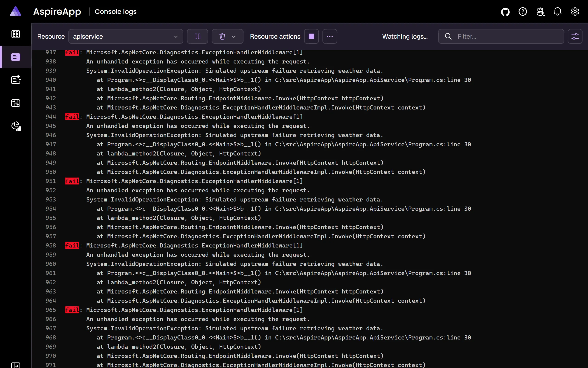Open the notifications bell
This screenshot has height=368, width=588.
click(558, 12)
